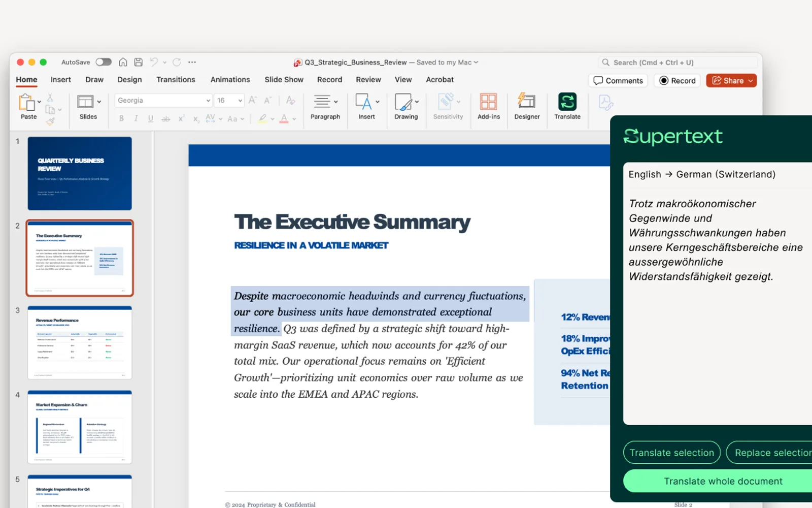Open the Add-ins gallery icon
Image resolution: width=812 pixels, height=508 pixels.
pos(488,102)
